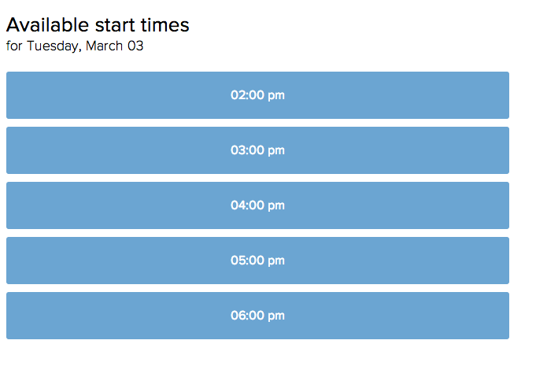Screen dimensions: 536x392
Task: Book the 05:00 pm time slot
Action: click(x=257, y=261)
